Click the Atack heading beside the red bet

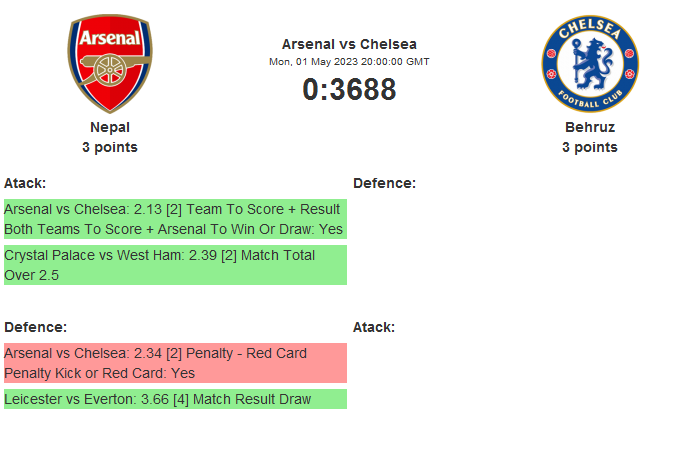click(374, 327)
